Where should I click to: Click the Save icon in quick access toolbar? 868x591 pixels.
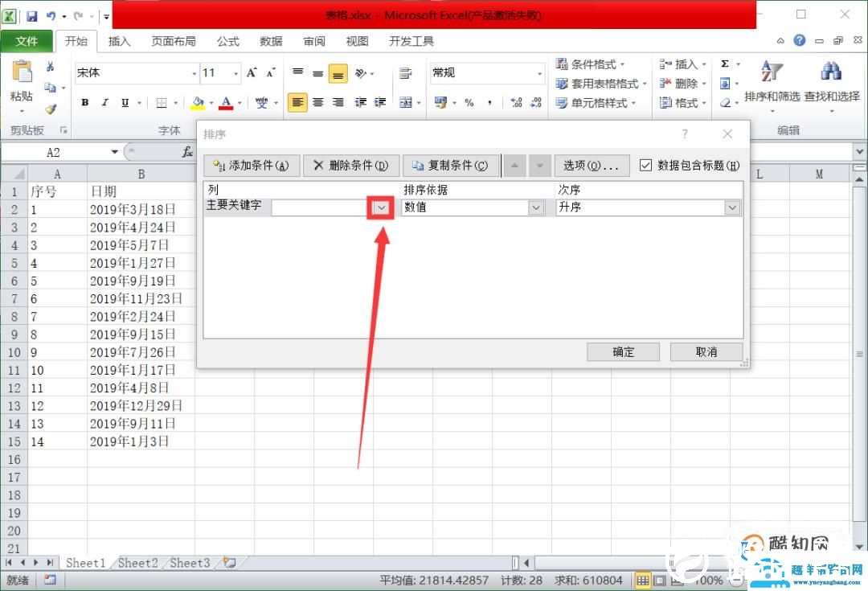click(31, 16)
